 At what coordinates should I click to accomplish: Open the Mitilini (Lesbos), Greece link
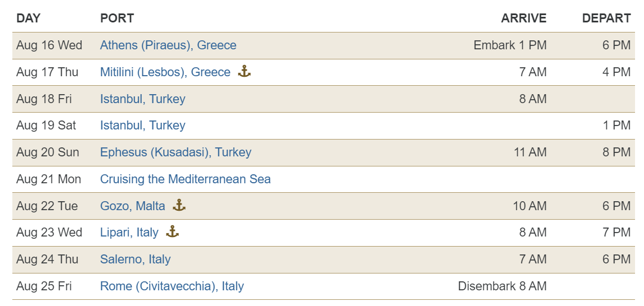(165, 72)
